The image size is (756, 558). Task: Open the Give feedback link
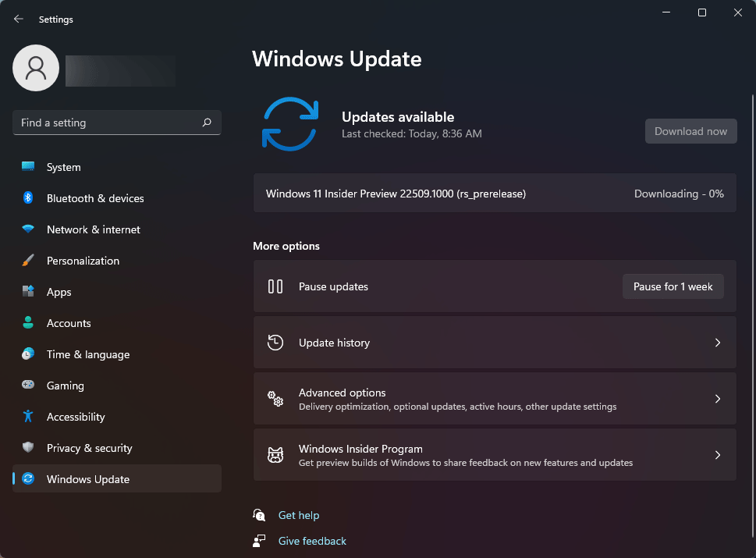pos(312,541)
